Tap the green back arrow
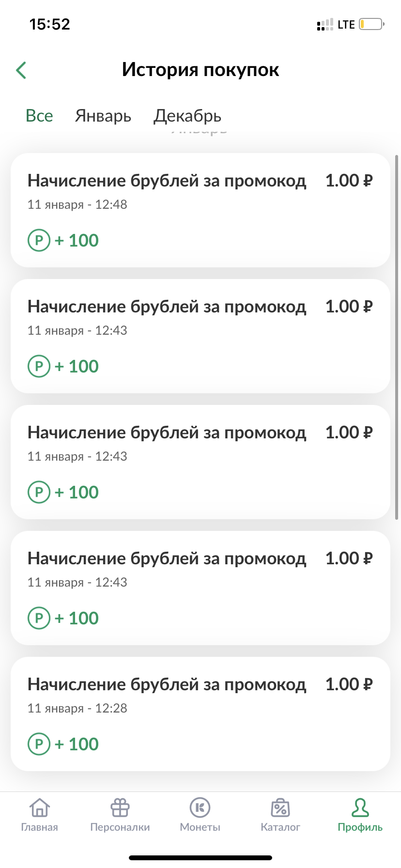The image size is (401, 868). tap(21, 70)
